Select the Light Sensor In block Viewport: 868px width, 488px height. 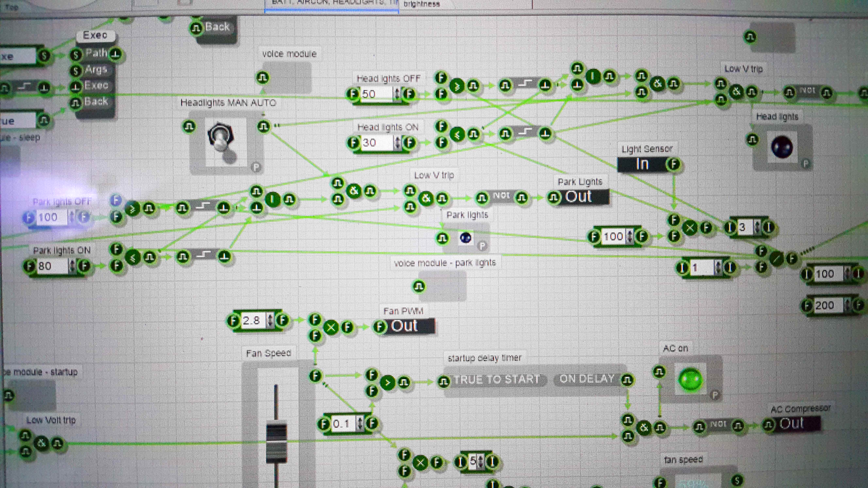[x=649, y=164]
